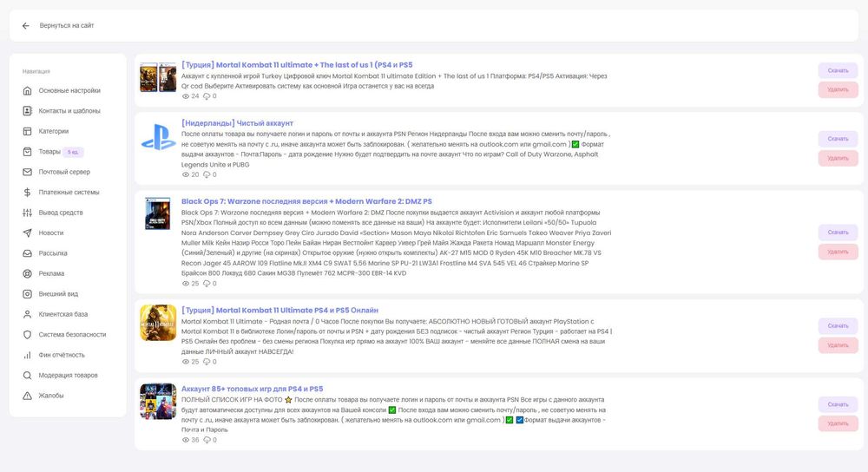Open Платежные системы section
This screenshot has height=472, width=868.
tap(69, 192)
